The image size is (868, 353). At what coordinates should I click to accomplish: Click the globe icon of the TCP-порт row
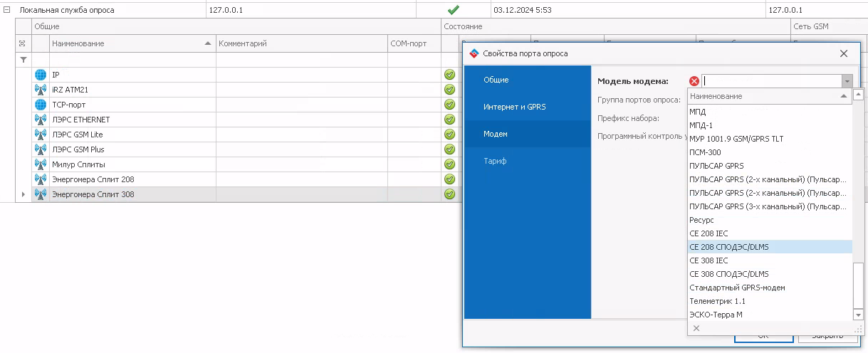(41, 105)
